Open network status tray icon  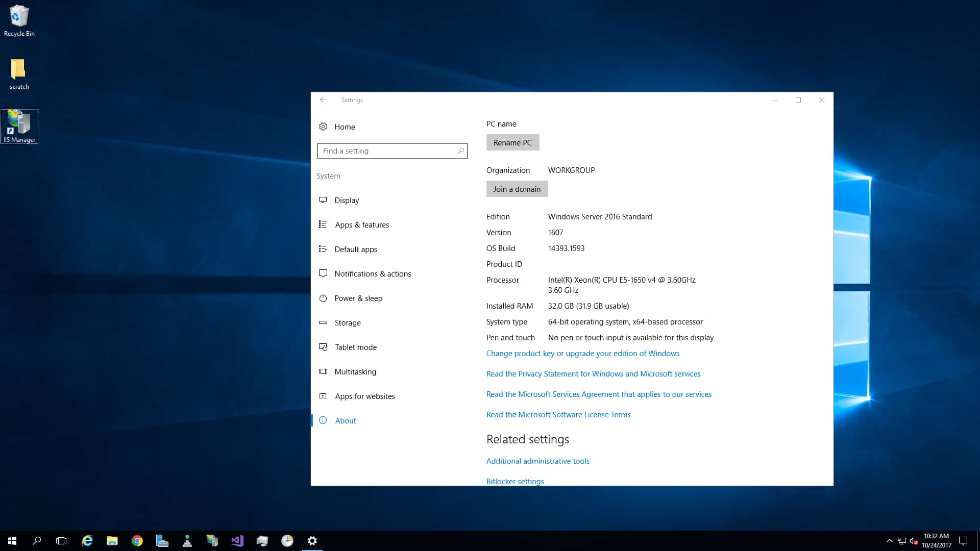click(x=902, y=541)
